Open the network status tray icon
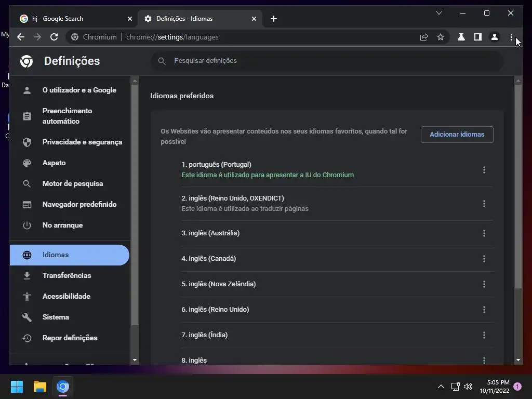Image resolution: width=532 pixels, height=399 pixels. pyautogui.click(x=455, y=387)
